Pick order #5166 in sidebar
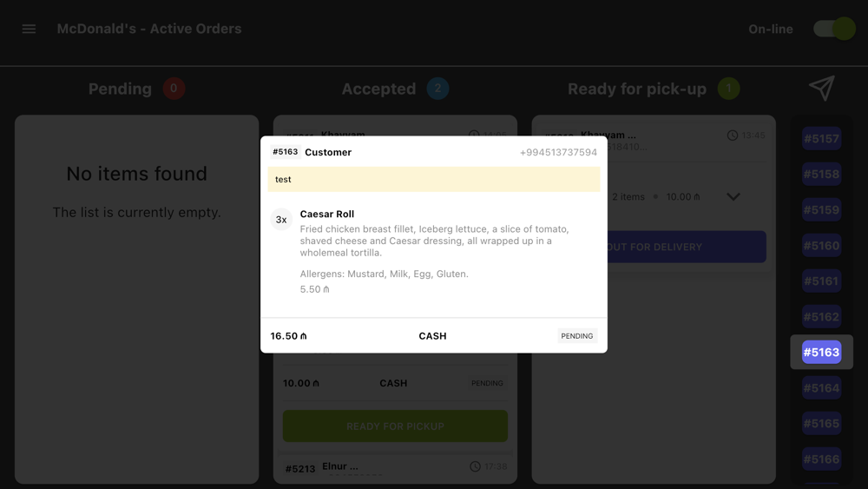Image resolution: width=868 pixels, height=489 pixels. 821,459
